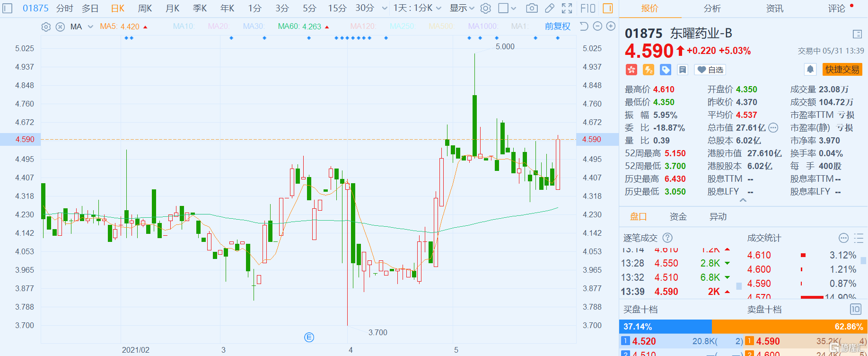
Task: Toggle the right sidebar panel icon
Action: click(608, 8)
